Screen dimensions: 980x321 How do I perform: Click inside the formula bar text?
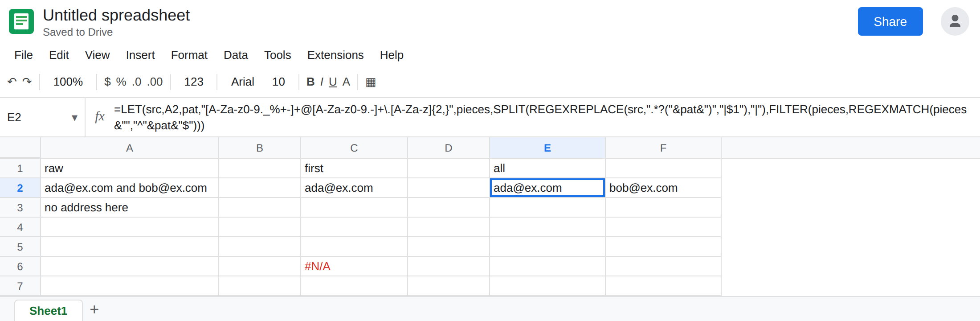pos(540,117)
